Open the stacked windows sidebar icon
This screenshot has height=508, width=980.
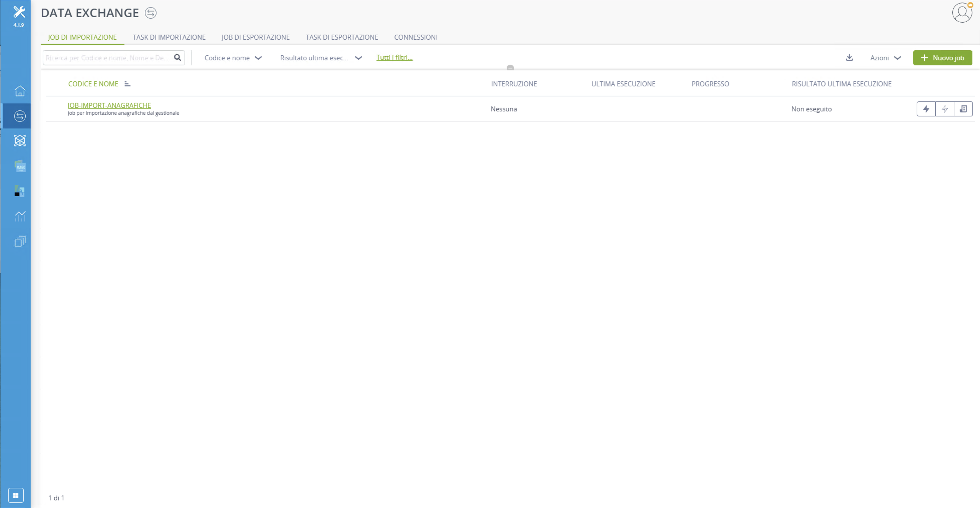pos(20,241)
